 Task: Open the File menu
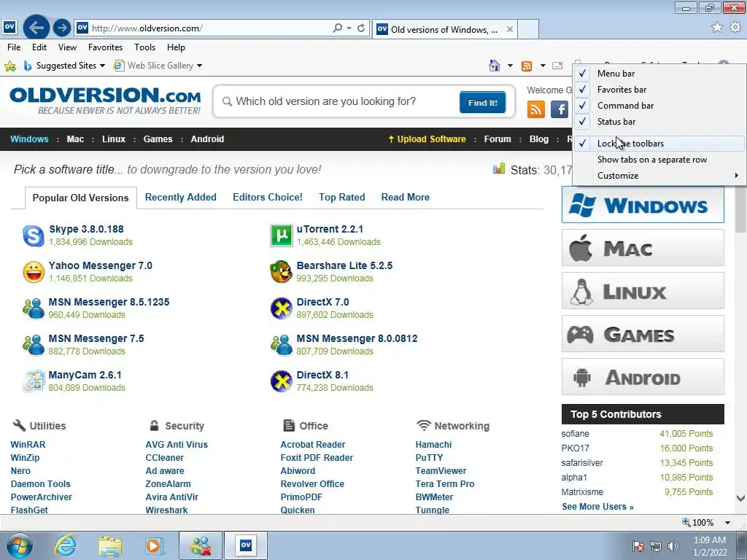14,47
